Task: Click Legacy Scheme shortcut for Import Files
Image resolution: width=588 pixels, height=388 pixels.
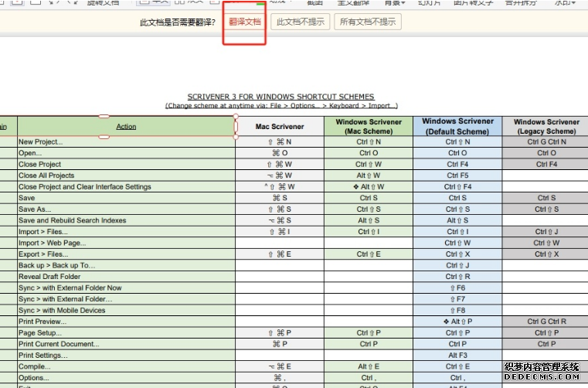Action: coord(546,232)
